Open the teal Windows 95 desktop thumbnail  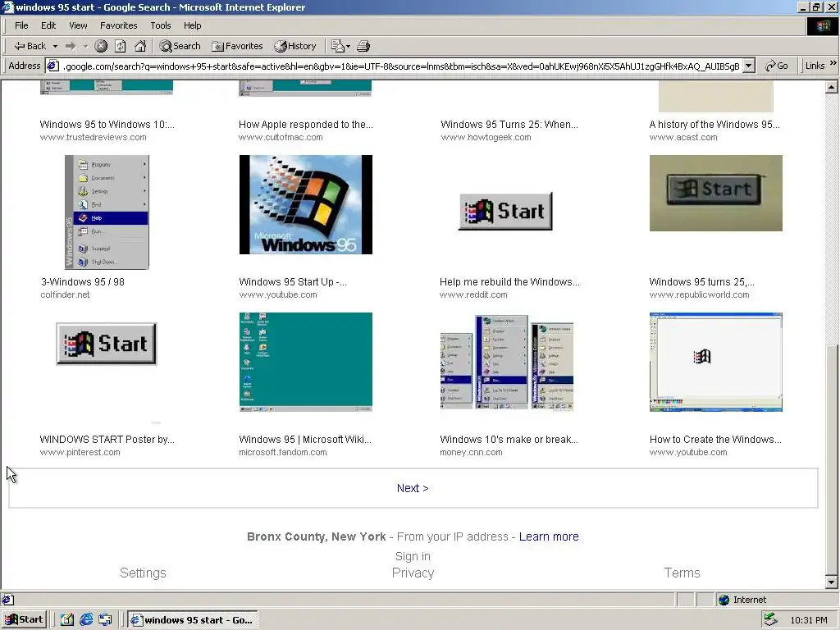[x=305, y=362]
